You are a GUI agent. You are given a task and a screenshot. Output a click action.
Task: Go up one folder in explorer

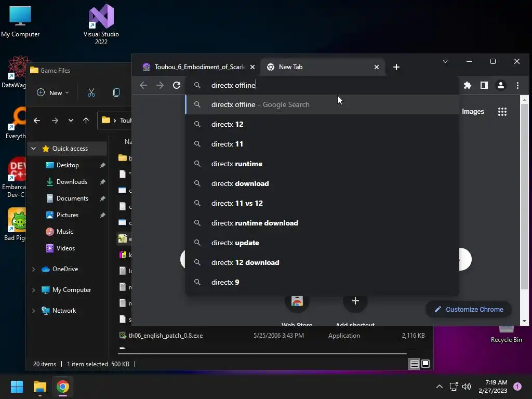(x=86, y=121)
